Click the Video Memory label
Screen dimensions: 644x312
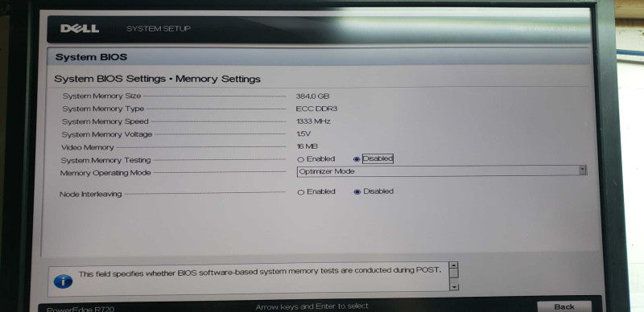pyautogui.click(x=88, y=147)
